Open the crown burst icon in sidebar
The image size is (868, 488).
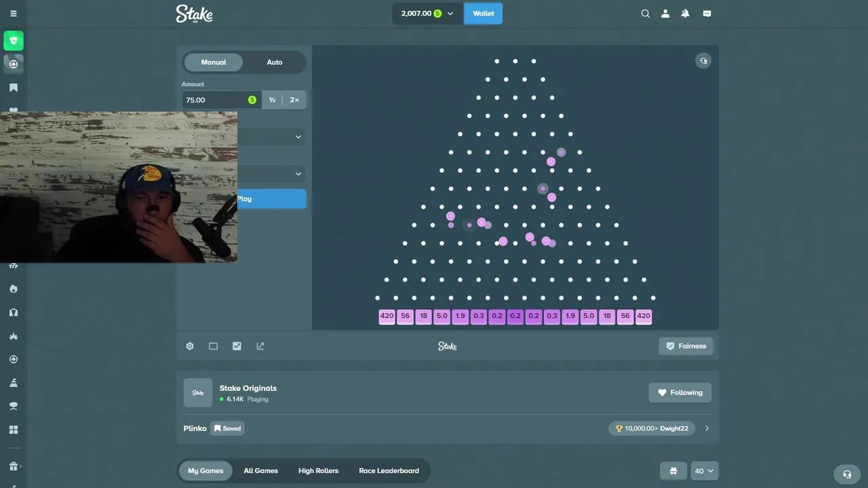[14, 336]
